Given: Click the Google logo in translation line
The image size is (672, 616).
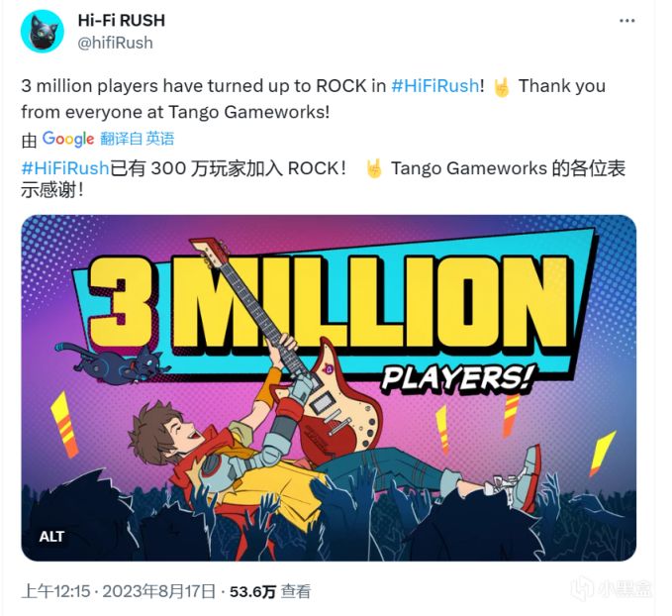Looking at the screenshot, I should coord(68,139).
